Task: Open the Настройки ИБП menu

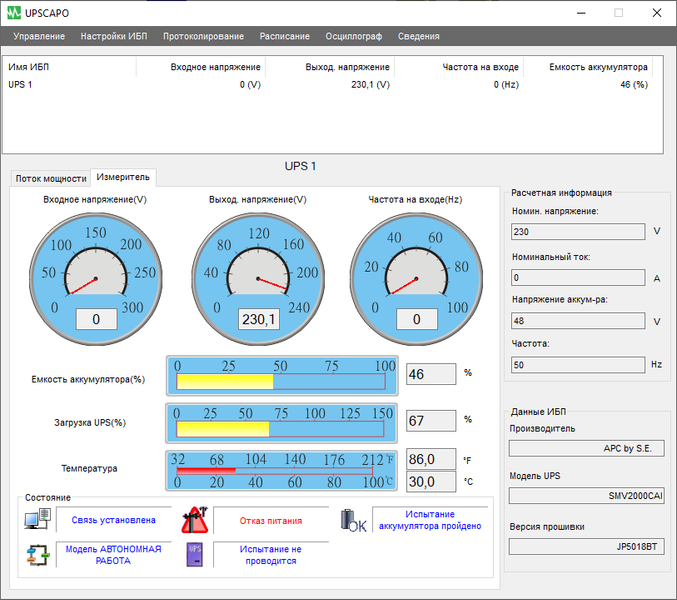Action: (113, 36)
